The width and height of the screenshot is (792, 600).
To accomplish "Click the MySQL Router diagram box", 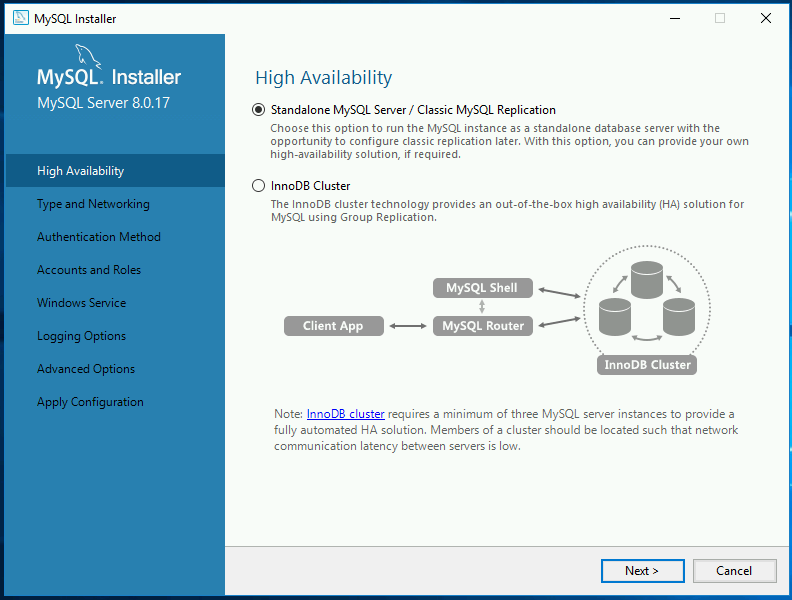I will coord(482,326).
